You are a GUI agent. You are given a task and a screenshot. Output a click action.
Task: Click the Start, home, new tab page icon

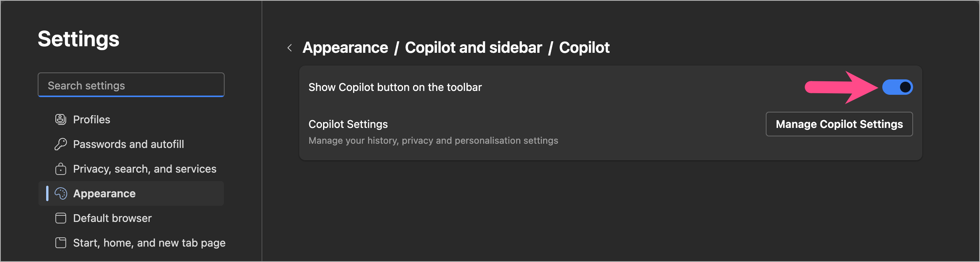[61, 243]
